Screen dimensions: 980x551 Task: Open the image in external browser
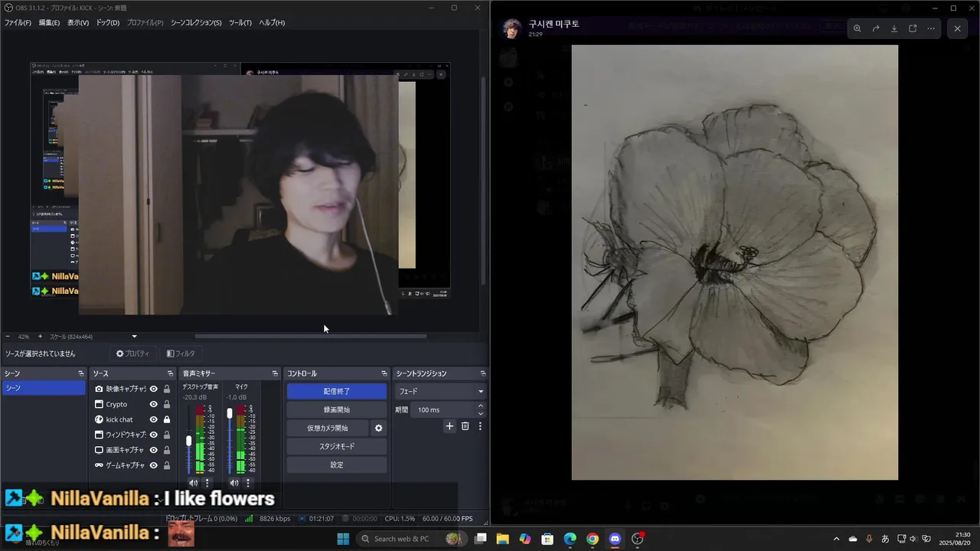(913, 28)
